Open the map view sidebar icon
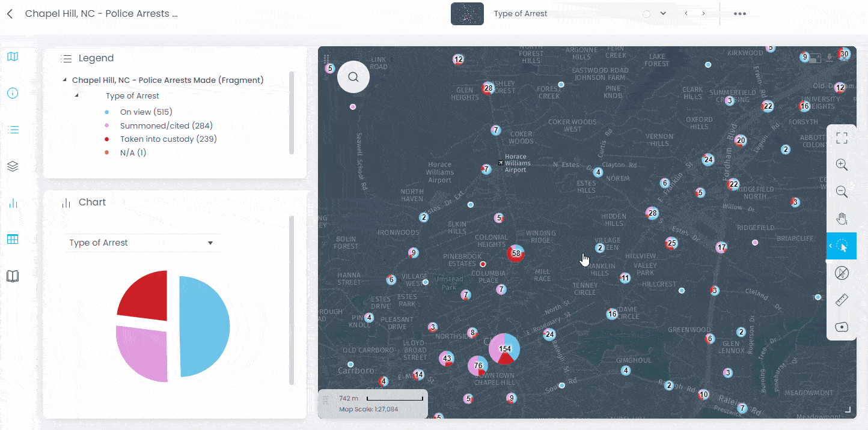This screenshot has width=868, height=430. pyautogui.click(x=13, y=56)
